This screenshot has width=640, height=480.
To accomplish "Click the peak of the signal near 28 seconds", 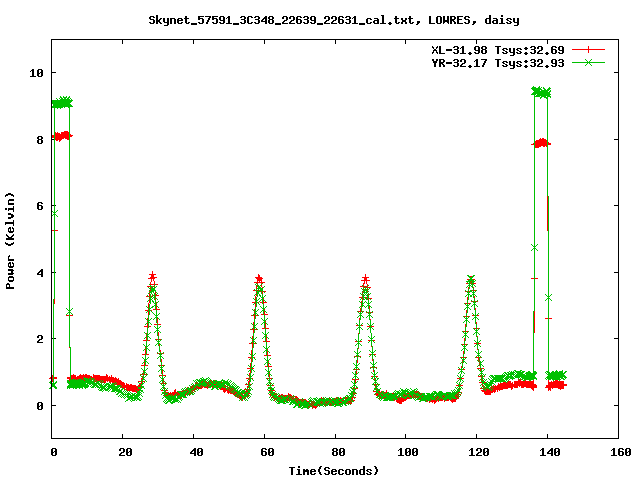I will pos(152,278).
